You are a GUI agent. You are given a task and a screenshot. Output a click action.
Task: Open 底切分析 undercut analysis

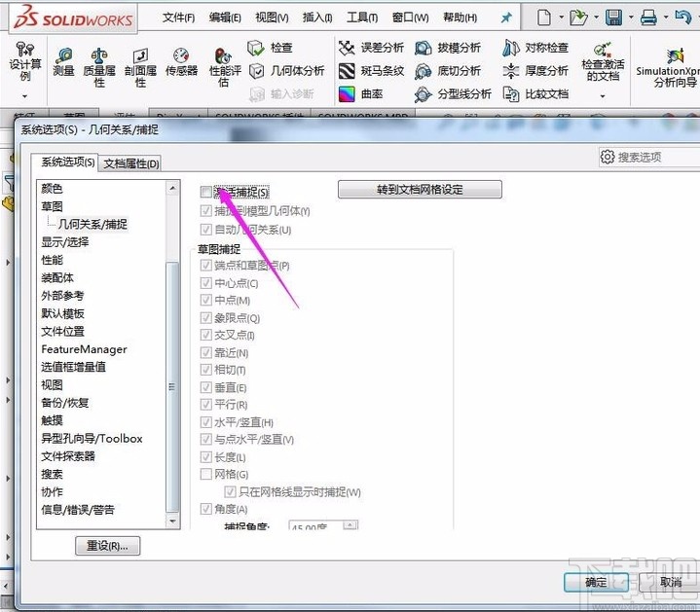[x=448, y=71]
